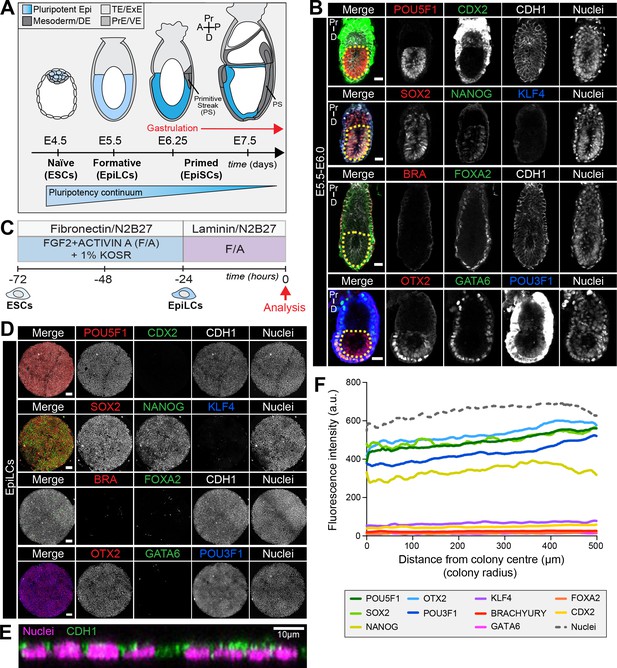The image size is (617, 668).
Task: Click the Naïve (ESCs) label
Action: 61,169
